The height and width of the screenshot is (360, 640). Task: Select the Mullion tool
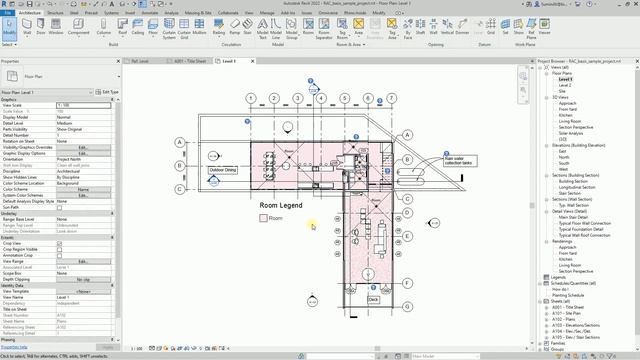(x=199, y=27)
